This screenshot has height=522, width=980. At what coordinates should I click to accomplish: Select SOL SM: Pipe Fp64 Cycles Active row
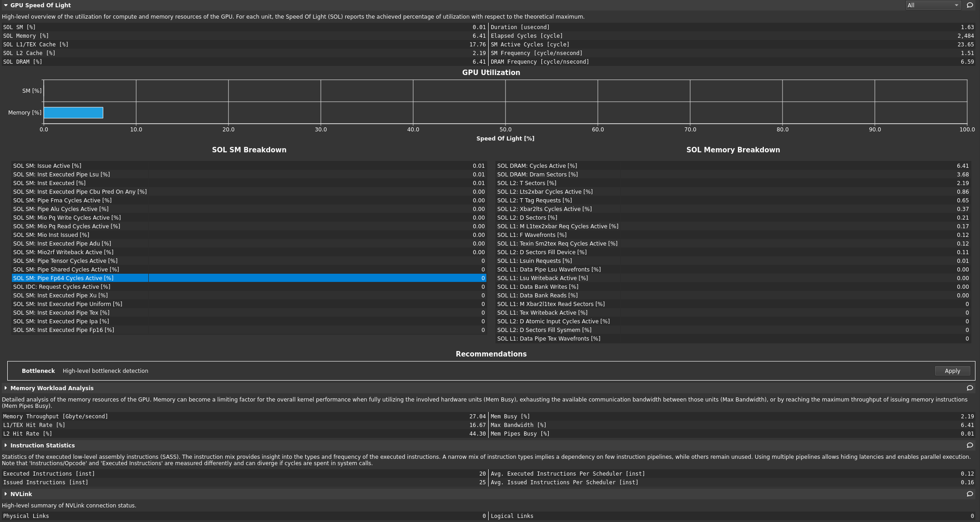[248, 278]
